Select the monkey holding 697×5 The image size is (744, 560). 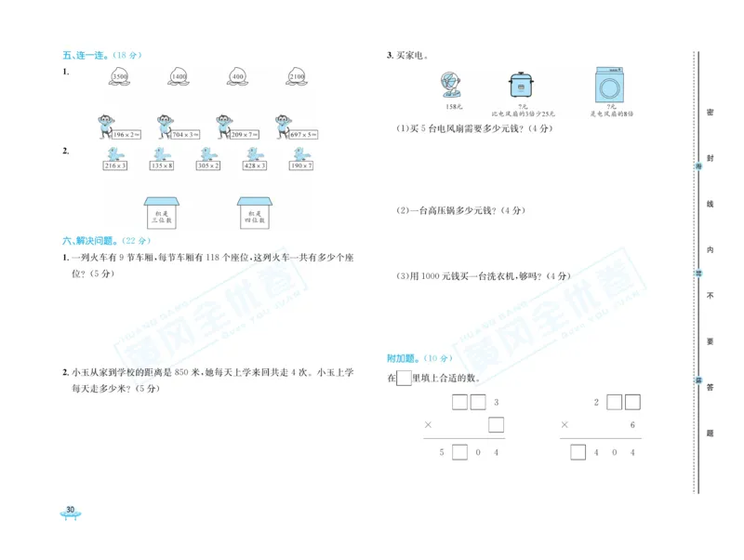pos(282,124)
